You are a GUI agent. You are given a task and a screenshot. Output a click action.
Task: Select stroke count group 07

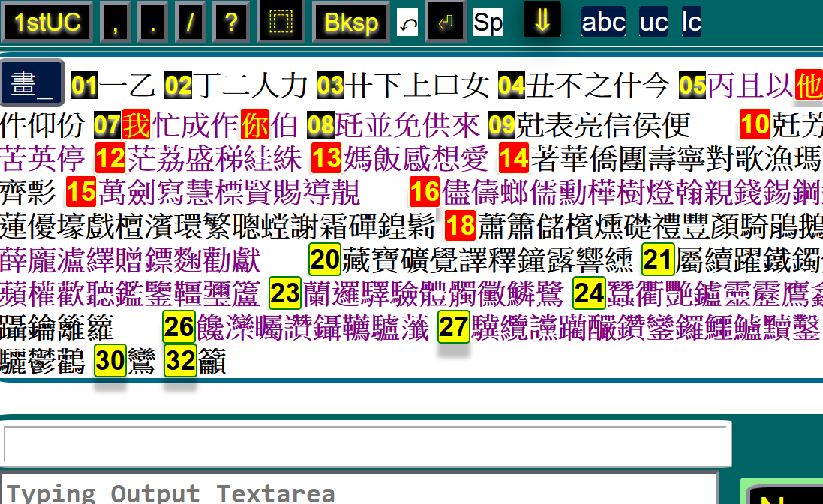(107, 125)
